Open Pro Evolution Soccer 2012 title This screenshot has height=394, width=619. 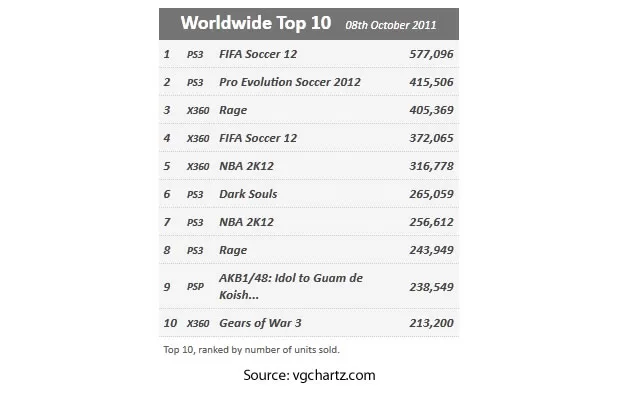[x=290, y=82]
